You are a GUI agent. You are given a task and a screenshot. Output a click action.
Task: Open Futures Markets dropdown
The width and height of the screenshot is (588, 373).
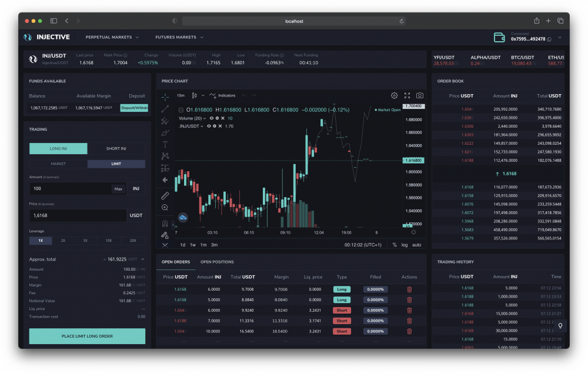pyautogui.click(x=179, y=37)
